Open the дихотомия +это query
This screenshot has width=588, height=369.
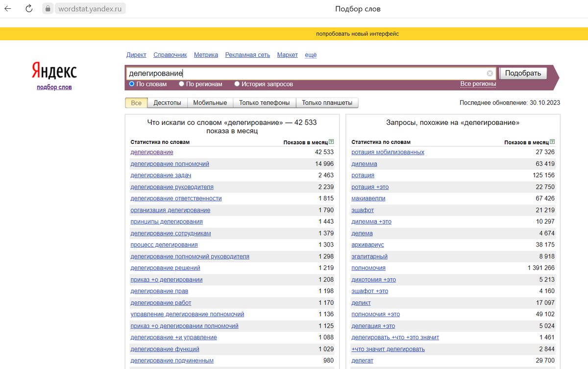[x=373, y=279]
